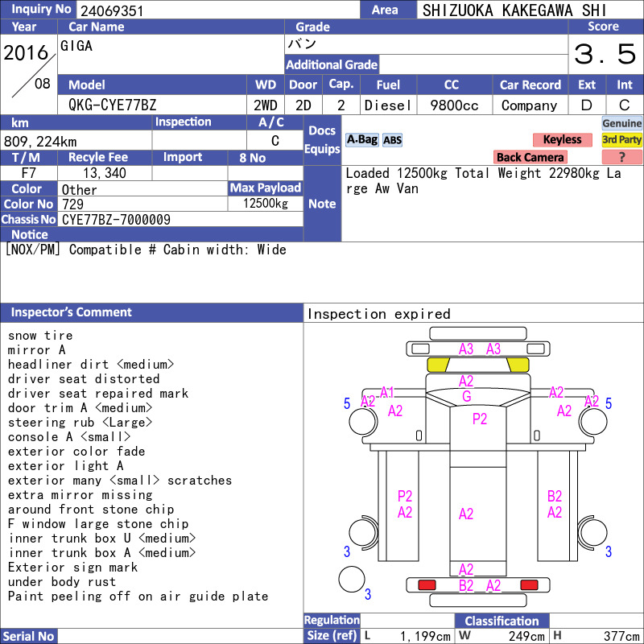Click the comment 'exterior color fade'
The image size is (644, 644).
[76, 452]
